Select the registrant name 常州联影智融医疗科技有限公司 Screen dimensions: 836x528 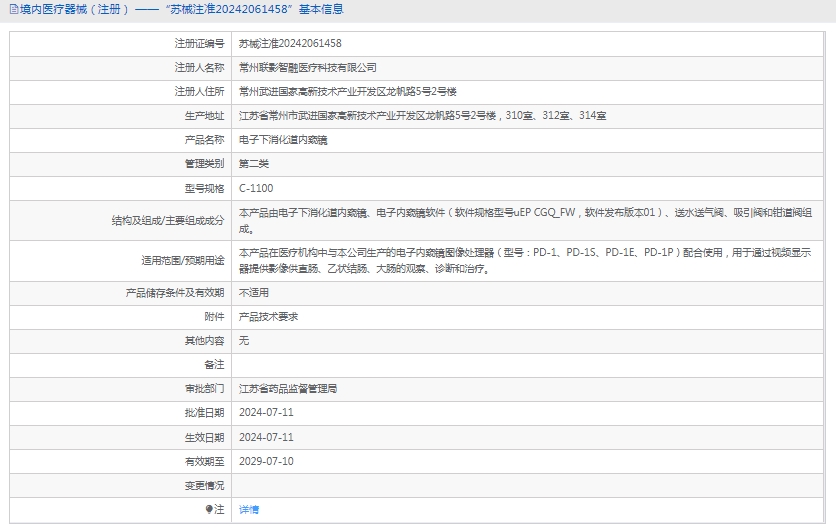[307, 68]
